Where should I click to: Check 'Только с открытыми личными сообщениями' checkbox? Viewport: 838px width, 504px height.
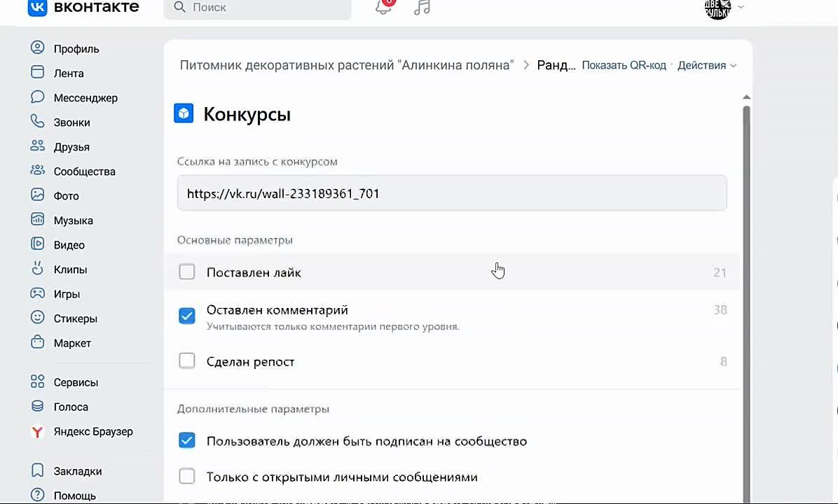point(187,476)
